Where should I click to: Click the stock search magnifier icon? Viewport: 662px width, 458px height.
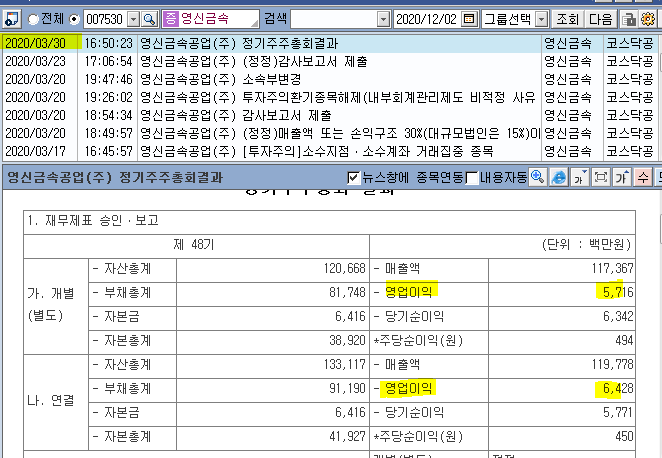pyautogui.click(x=149, y=19)
